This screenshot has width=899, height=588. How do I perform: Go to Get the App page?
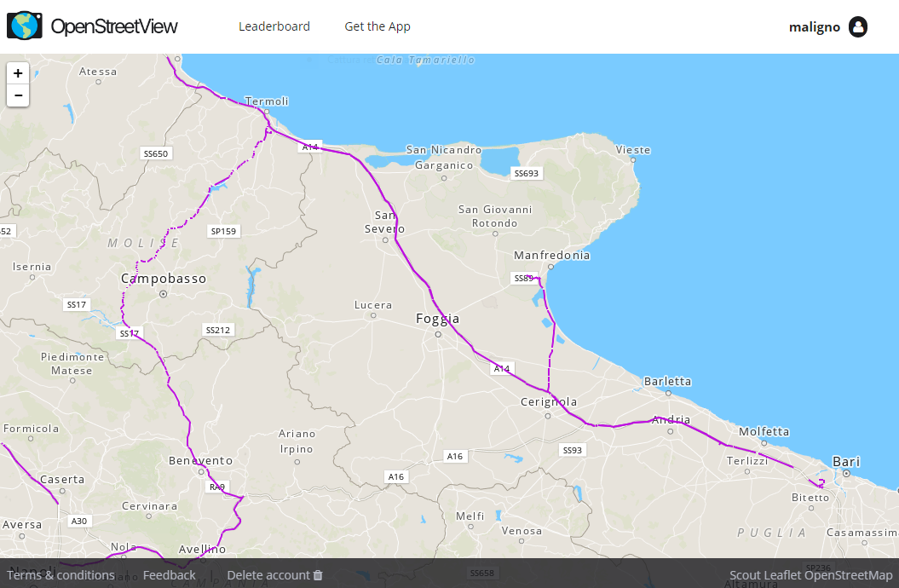[377, 26]
